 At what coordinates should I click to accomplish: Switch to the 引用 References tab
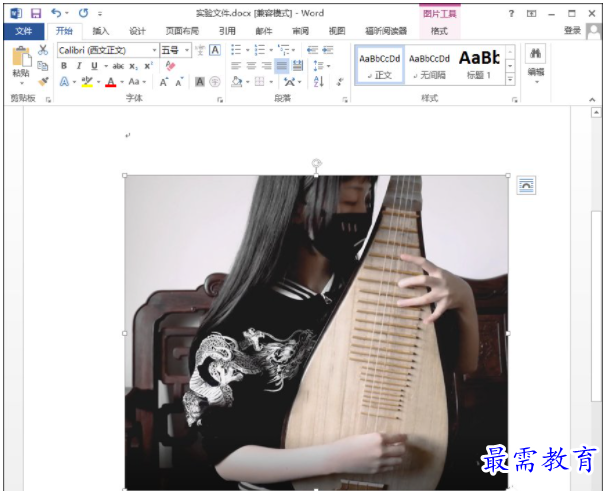click(x=227, y=31)
